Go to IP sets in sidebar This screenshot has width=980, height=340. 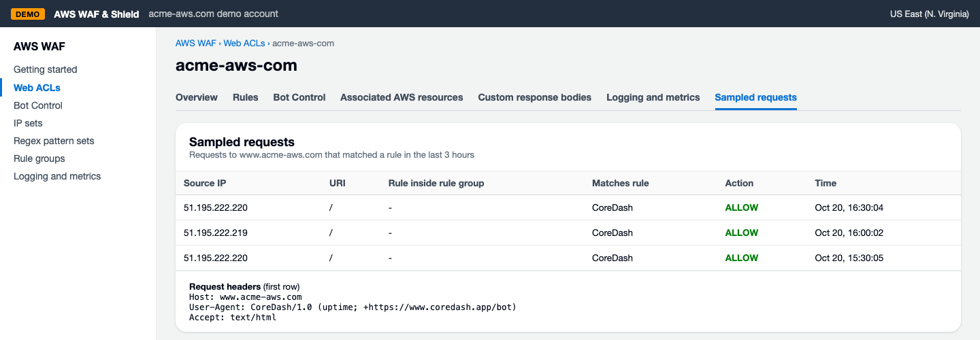(28, 123)
